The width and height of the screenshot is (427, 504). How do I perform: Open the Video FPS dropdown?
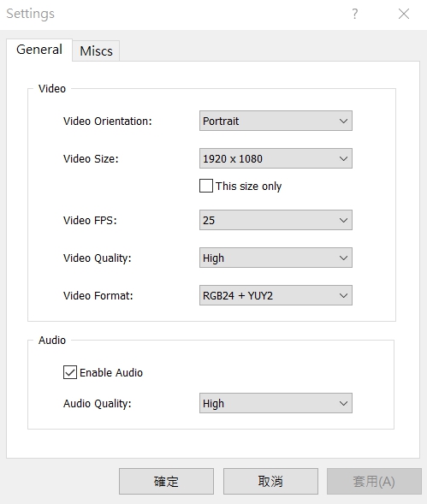coord(276,220)
